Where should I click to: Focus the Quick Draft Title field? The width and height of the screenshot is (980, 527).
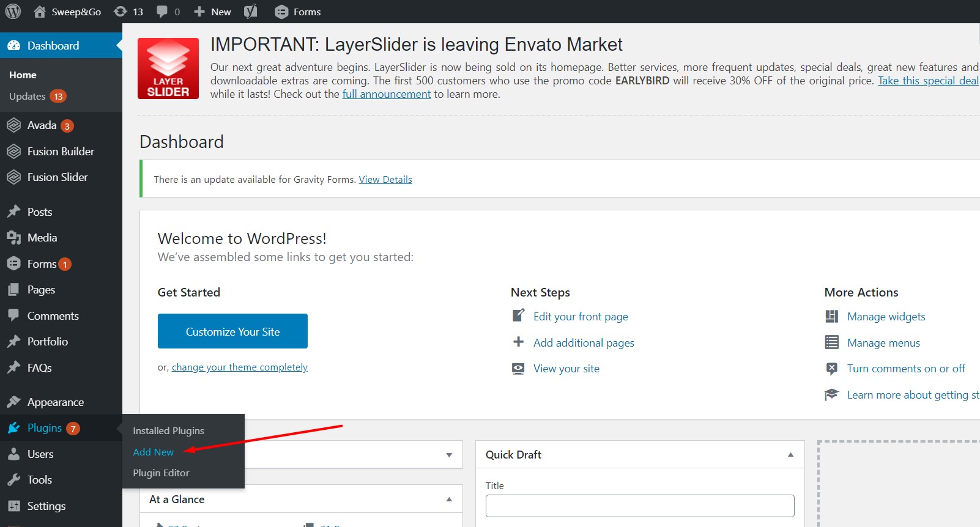pyautogui.click(x=640, y=506)
